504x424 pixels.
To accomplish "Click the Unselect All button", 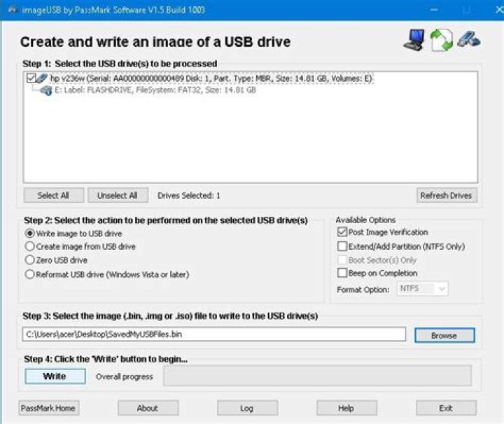I will coord(118,195).
